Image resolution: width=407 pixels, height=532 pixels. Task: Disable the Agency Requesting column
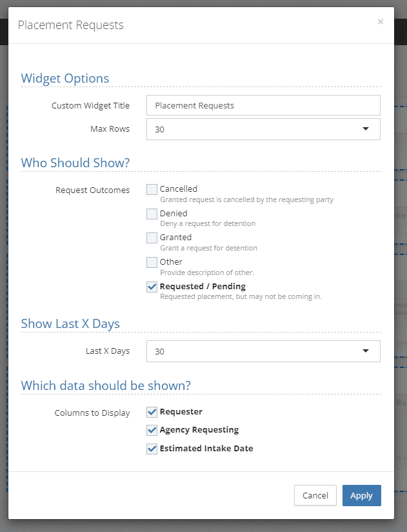pyautogui.click(x=152, y=430)
